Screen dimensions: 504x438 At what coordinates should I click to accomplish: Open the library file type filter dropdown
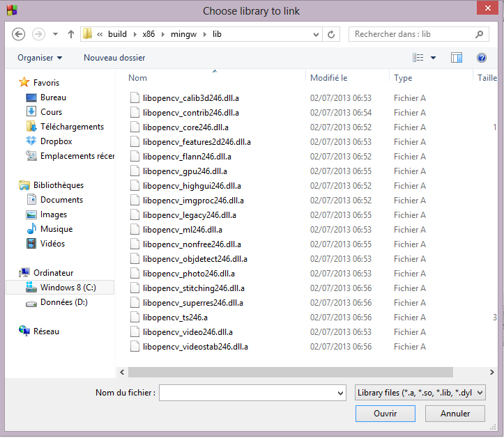(420, 393)
